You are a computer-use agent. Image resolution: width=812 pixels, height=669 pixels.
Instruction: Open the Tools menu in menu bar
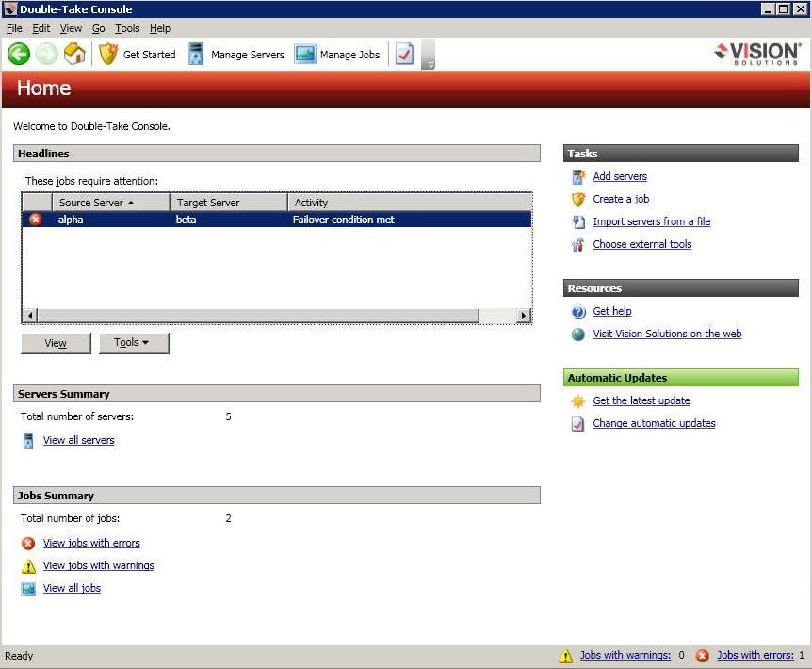(x=127, y=28)
